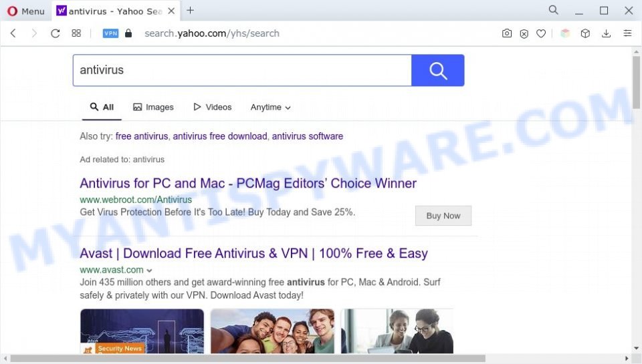
Task: Take a snapshot with camera icon
Action: [506, 33]
